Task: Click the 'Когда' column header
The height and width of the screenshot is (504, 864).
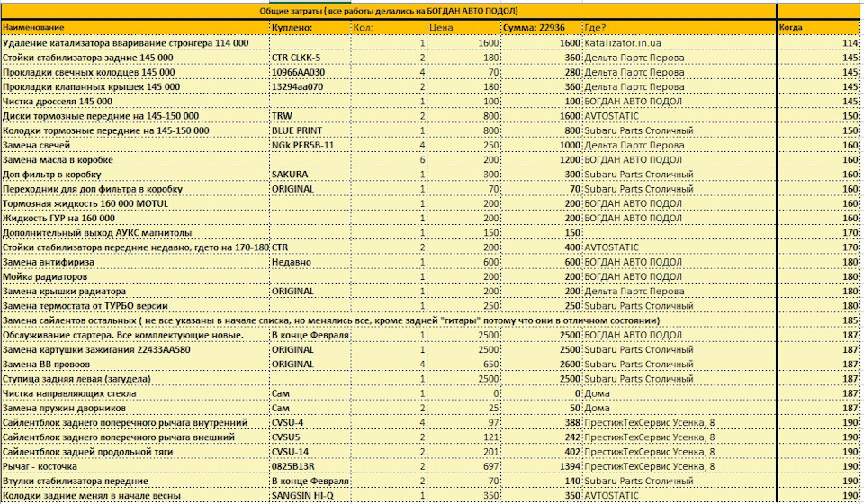Action: coord(819,28)
